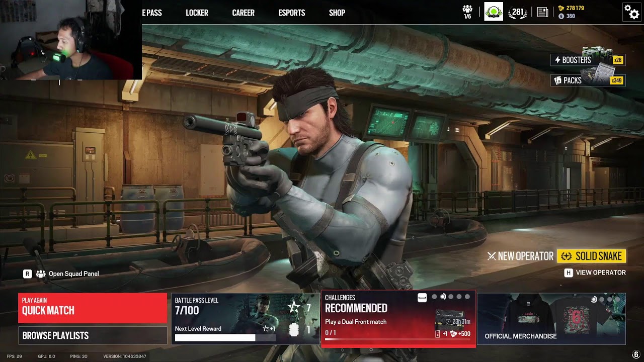Open the Battle Pass tab
Image resolution: width=644 pixels, height=362 pixels.
[152, 13]
